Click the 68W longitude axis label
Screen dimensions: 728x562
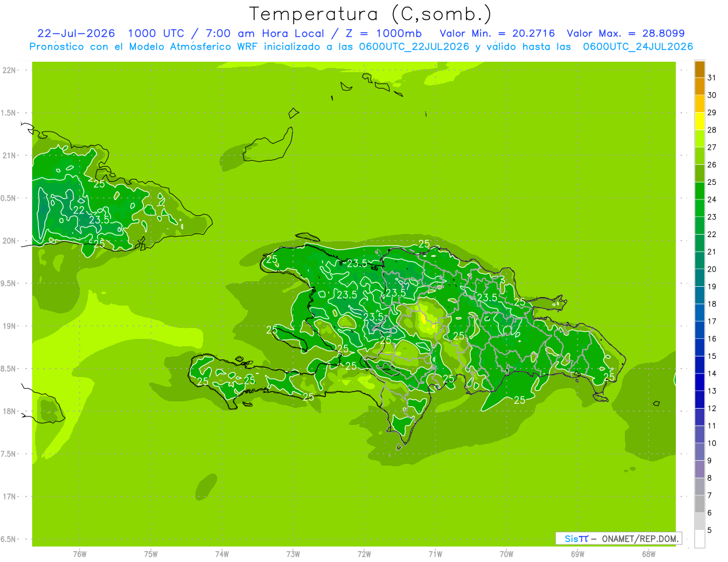tap(648, 554)
